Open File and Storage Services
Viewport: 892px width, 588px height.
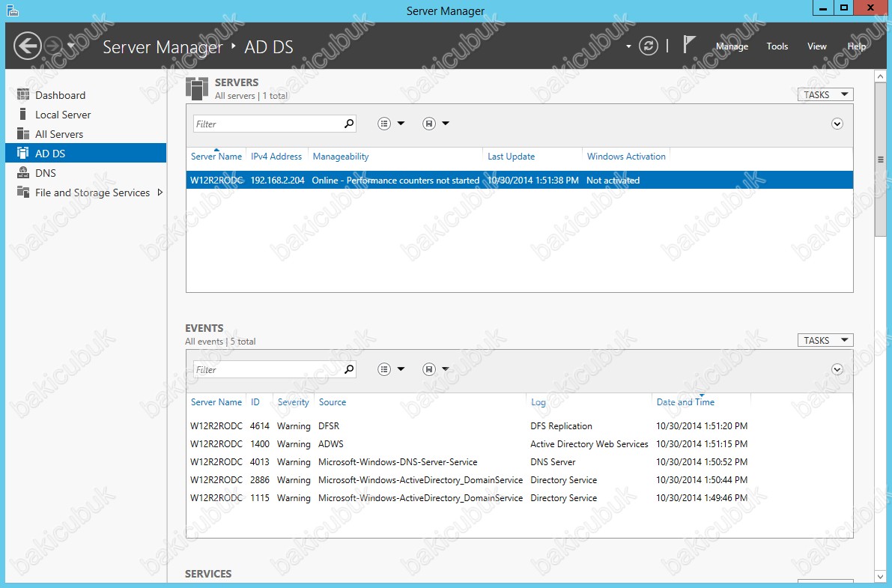(x=86, y=193)
